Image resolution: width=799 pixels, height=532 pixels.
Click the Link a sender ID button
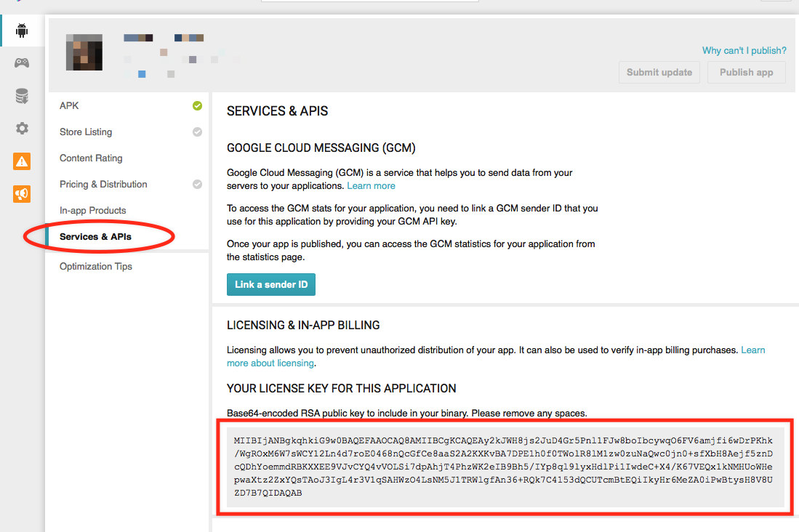click(x=271, y=284)
